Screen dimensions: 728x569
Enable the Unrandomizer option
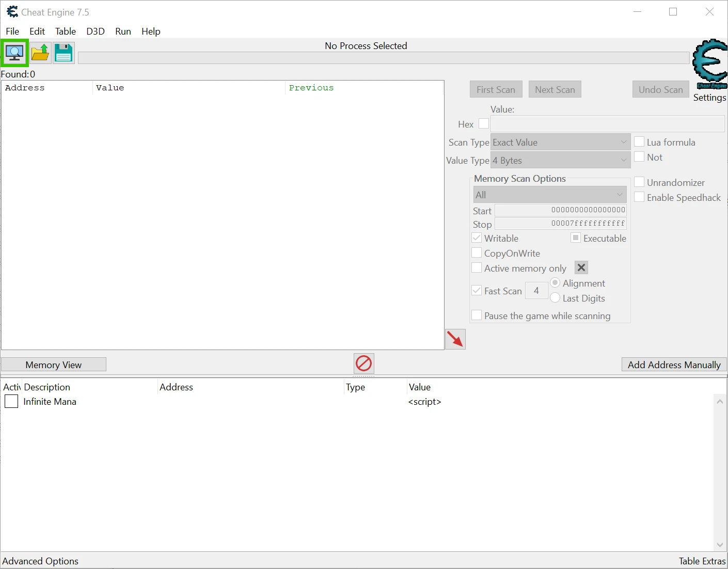pos(639,182)
